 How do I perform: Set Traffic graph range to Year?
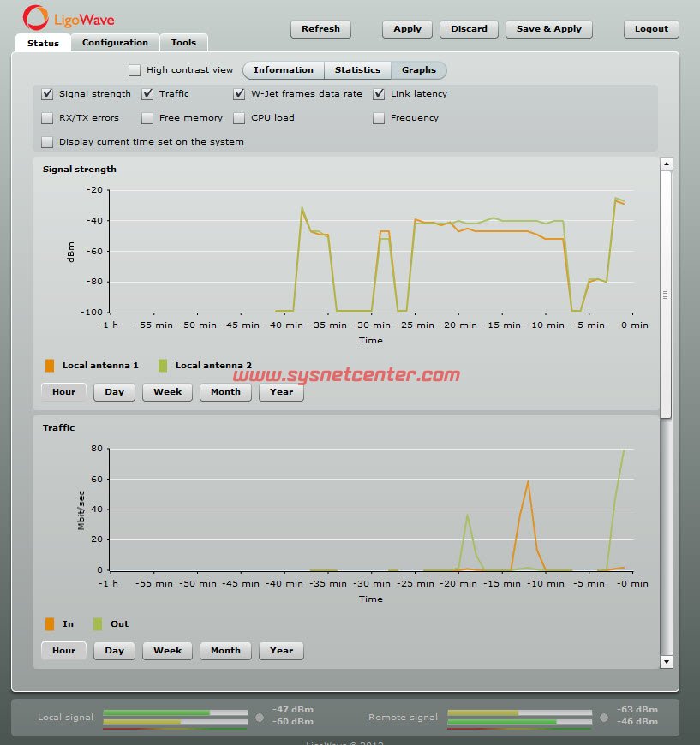coord(281,651)
